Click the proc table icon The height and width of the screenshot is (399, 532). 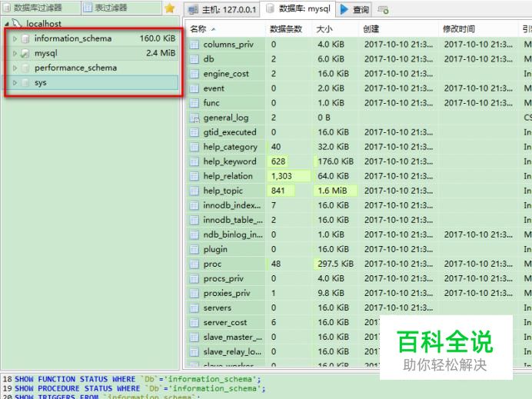195,264
